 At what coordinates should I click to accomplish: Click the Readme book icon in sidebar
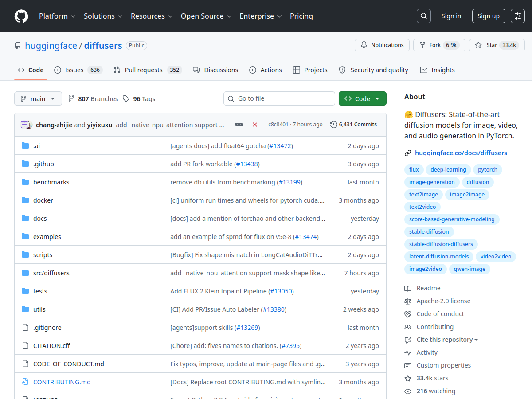click(x=407, y=288)
